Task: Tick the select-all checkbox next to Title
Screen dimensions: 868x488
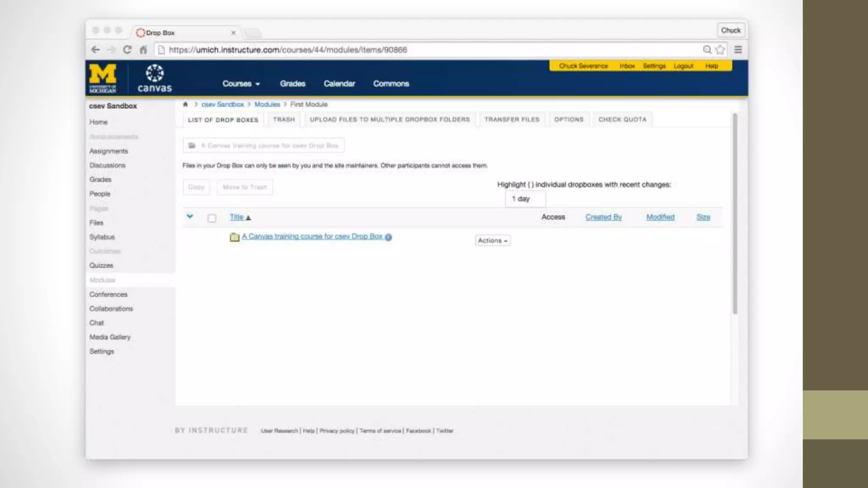Action: click(x=212, y=218)
